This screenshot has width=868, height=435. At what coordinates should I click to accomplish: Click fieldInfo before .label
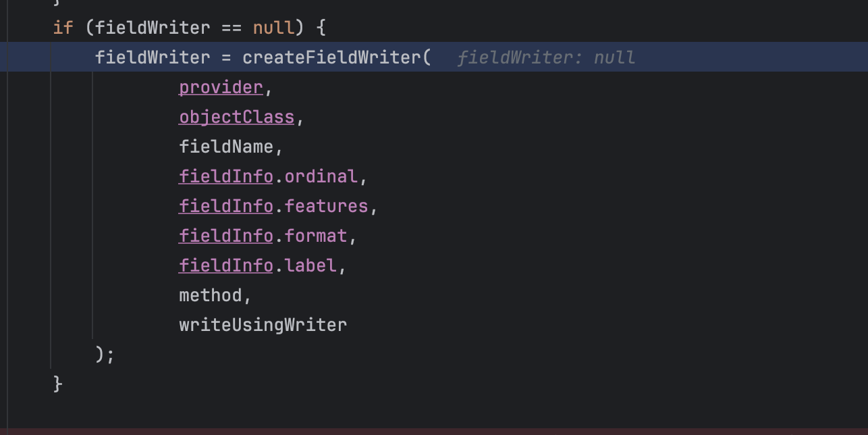coord(225,266)
